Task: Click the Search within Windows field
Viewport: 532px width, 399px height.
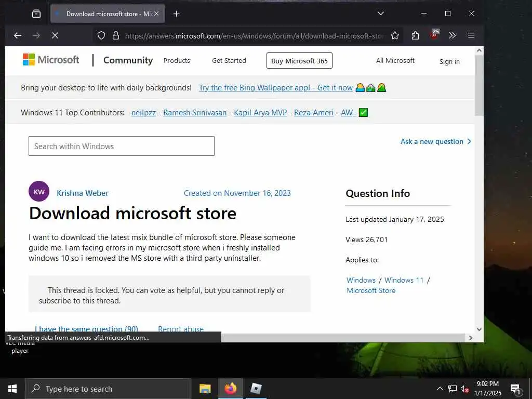Action: pos(122,146)
